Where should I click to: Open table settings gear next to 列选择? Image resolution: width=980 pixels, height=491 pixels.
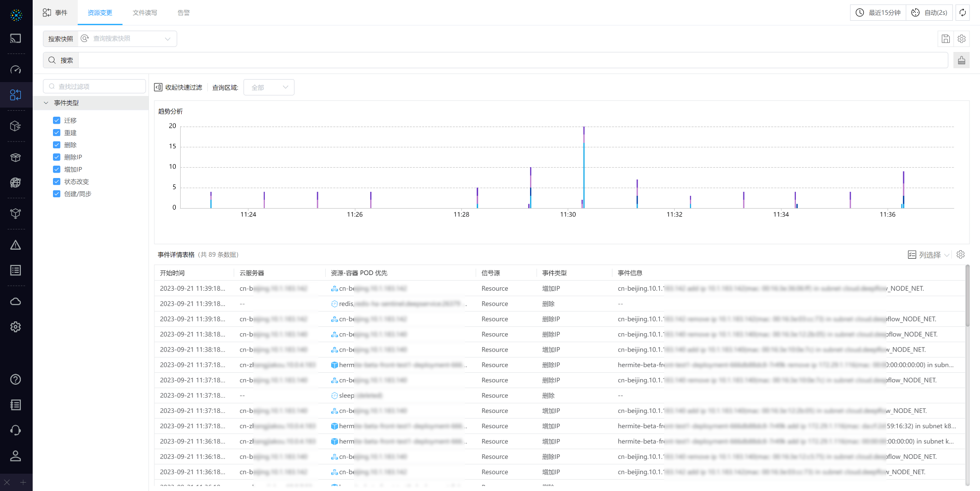tap(961, 255)
